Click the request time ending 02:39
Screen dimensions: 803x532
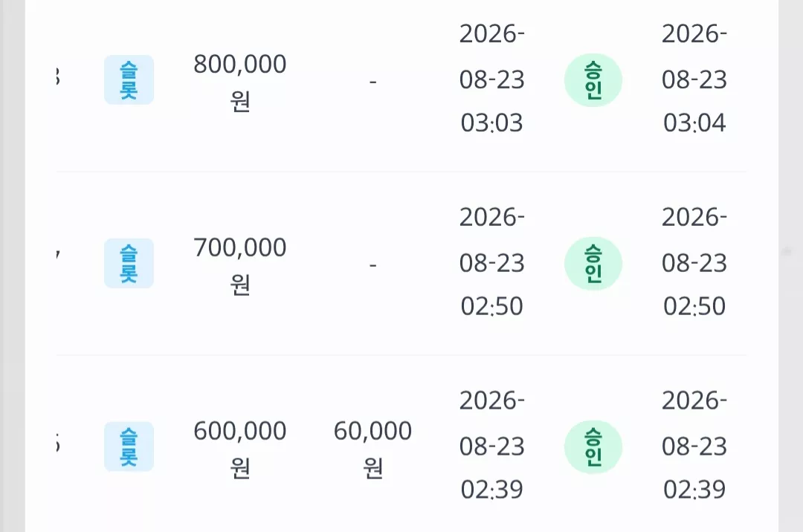491,445
